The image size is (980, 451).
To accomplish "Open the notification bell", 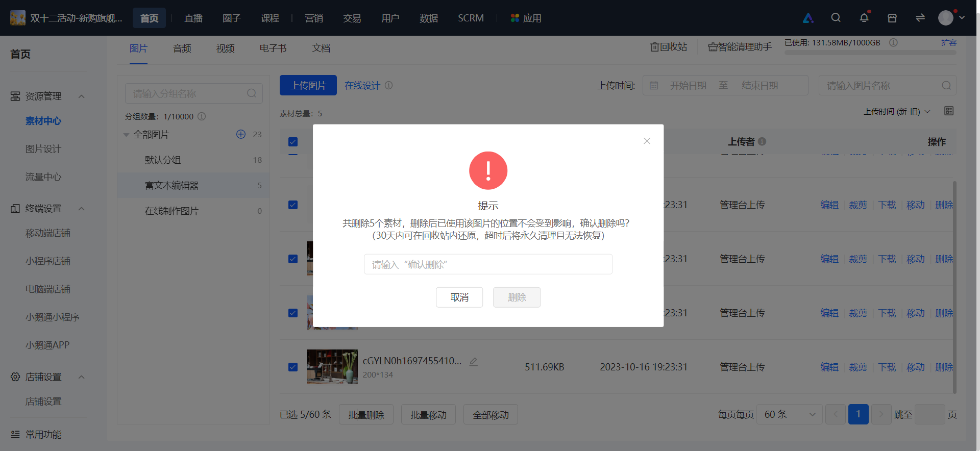I will coord(864,18).
